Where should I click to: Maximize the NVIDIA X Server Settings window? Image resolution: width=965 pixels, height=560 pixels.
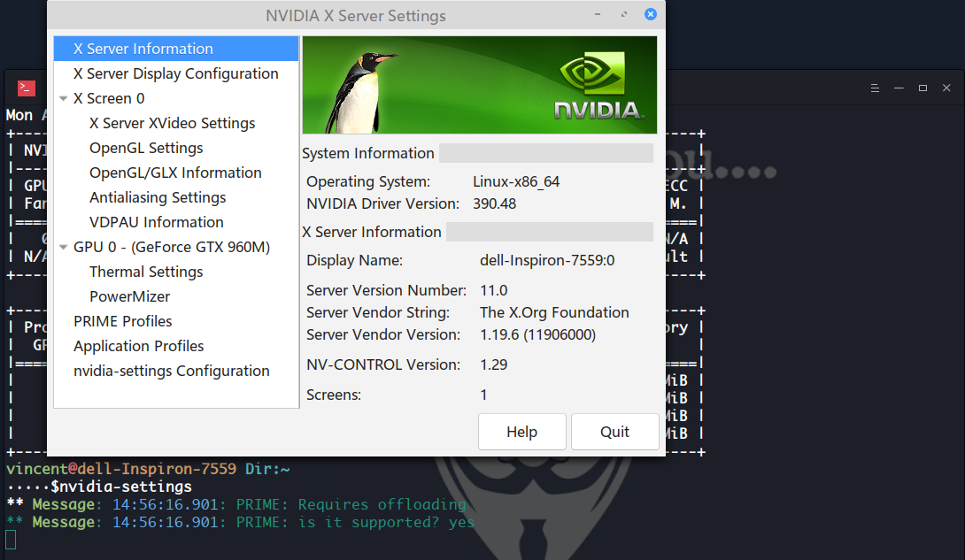pyautogui.click(x=624, y=14)
